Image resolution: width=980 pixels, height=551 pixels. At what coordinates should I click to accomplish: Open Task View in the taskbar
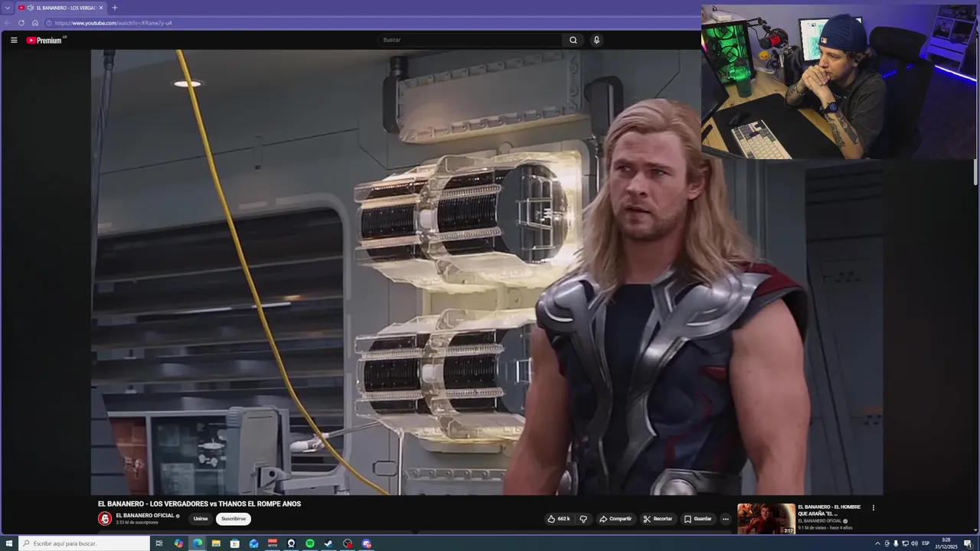(x=159, y=543)
